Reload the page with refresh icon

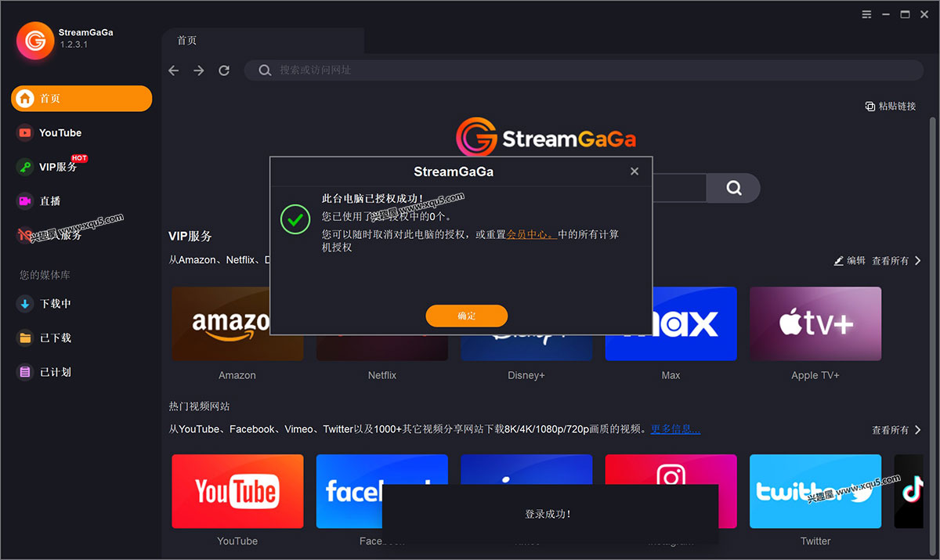224,70
